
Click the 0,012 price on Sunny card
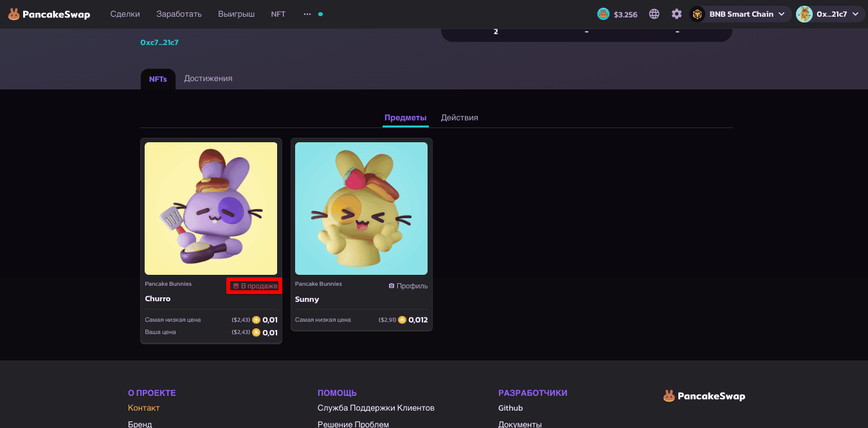coord(418,320)
